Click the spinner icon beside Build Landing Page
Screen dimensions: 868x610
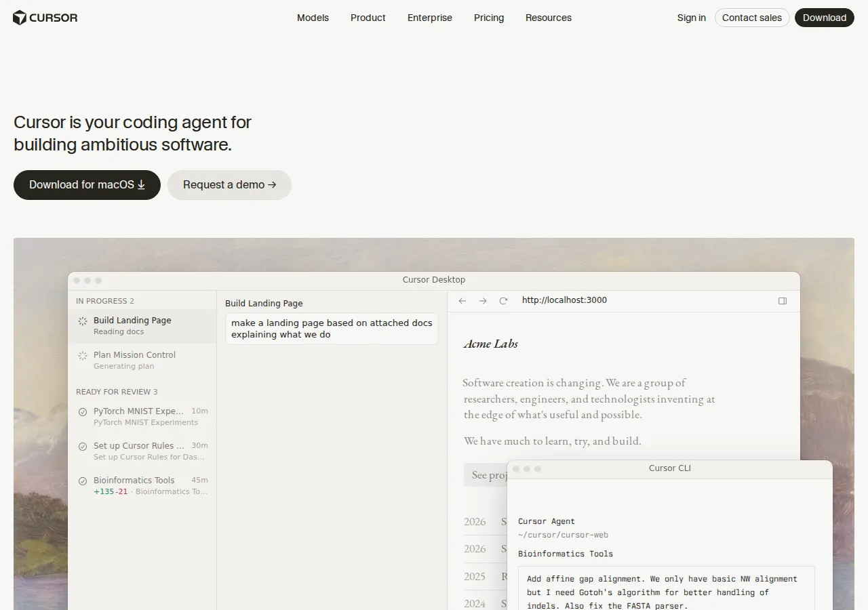pos(83,321)
